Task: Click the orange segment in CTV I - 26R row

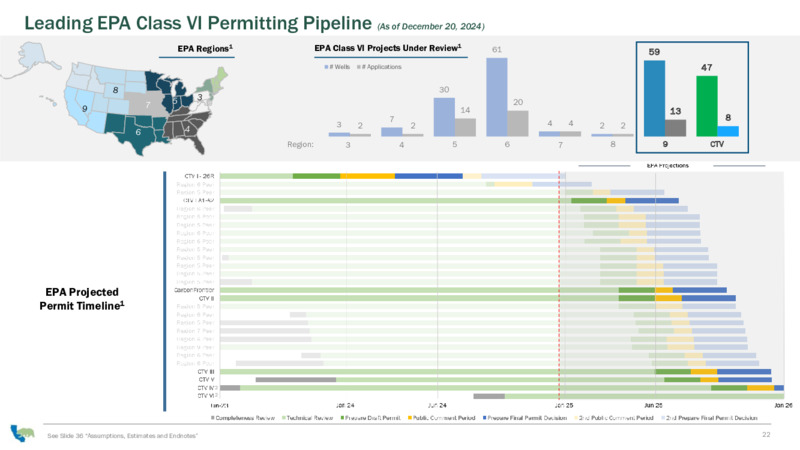Action: pos(367,176)
